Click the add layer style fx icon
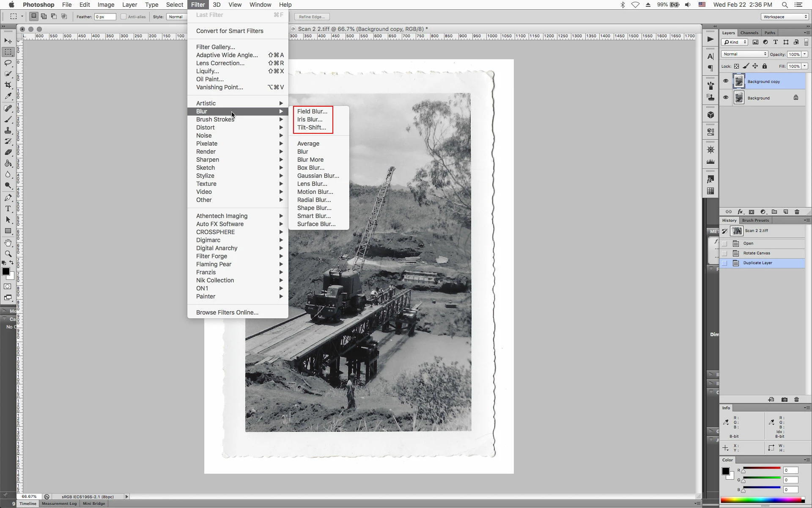The image size is (812, 508). click(740, 212)
